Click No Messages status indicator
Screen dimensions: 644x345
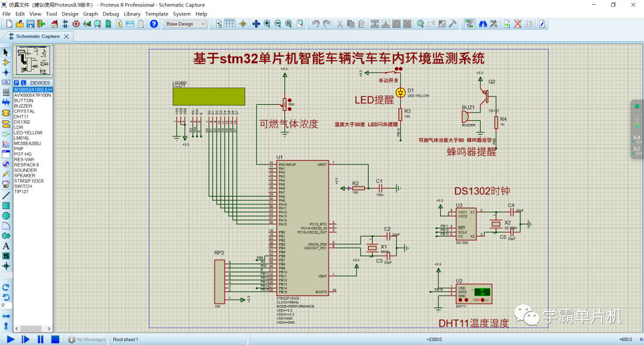[87, 339]
